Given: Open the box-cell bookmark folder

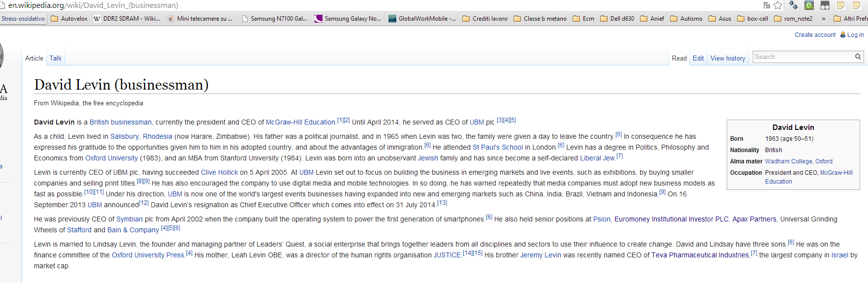Looking at the screenshot, I should 753,19.
